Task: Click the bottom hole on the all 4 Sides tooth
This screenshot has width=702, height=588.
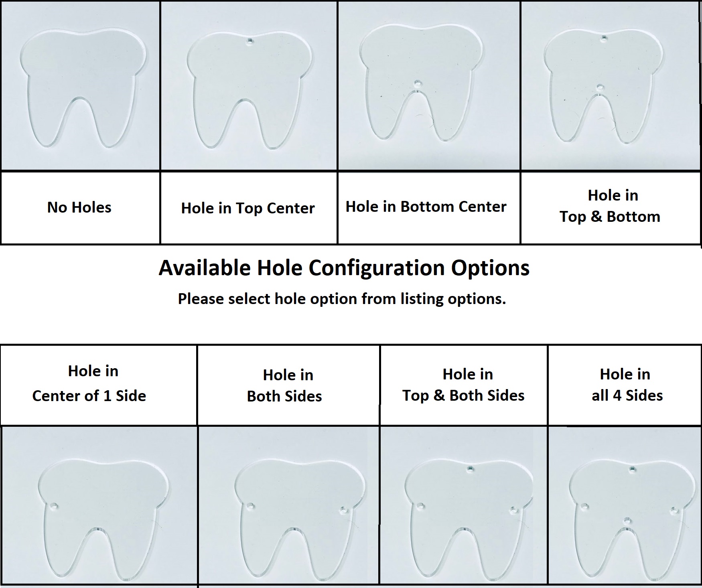Action: point(626,521)
